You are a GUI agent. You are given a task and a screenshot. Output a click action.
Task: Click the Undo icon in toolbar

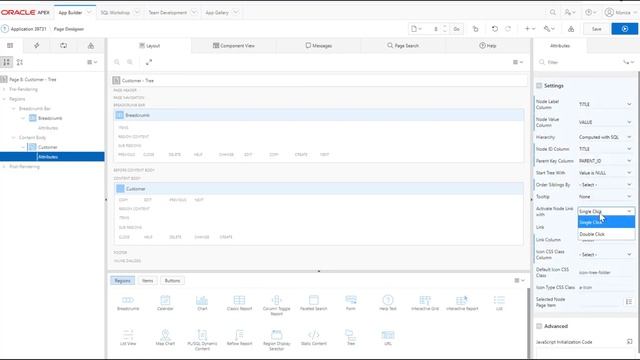(x=495, y=29)
